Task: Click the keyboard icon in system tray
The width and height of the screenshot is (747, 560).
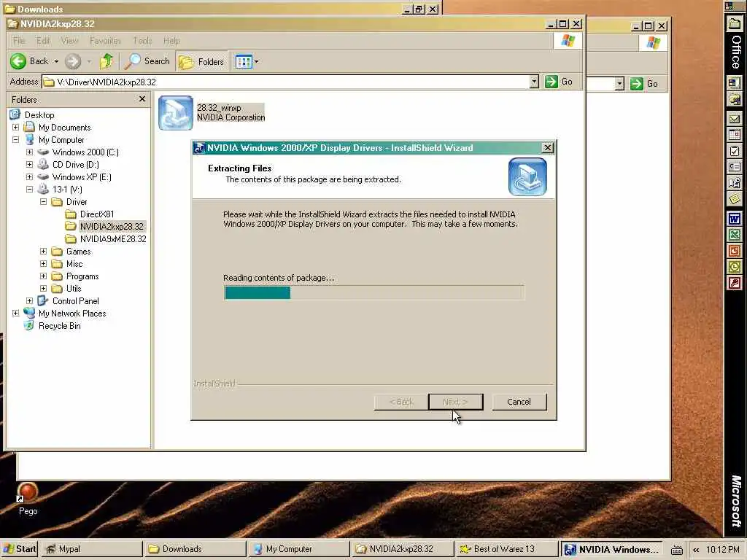Action: (677, 550)
